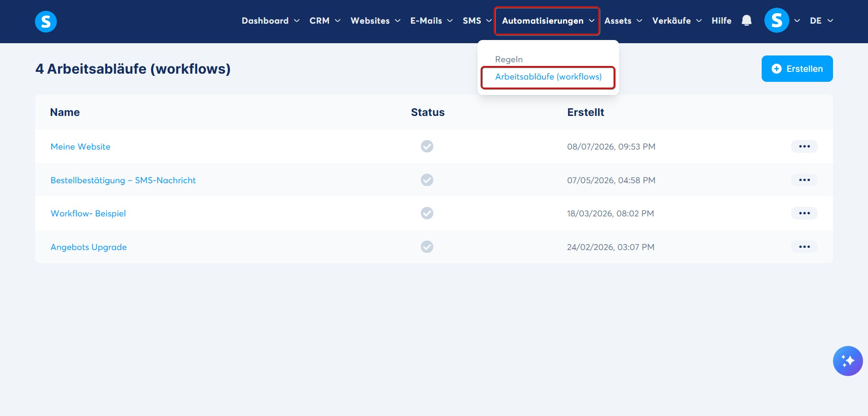This screenshot has width=868, height=416.
Task: Open the Meine Website workflow
Action: (80, 146)
